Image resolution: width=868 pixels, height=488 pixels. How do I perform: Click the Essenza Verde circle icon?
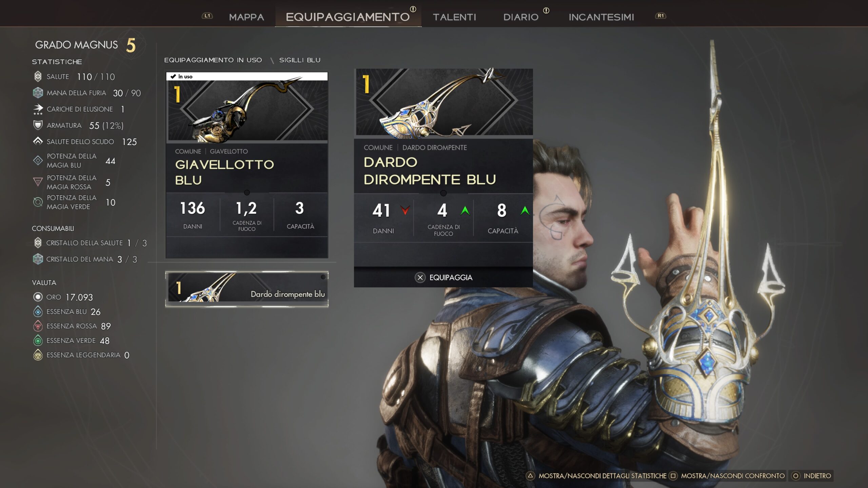pos(38,341)
